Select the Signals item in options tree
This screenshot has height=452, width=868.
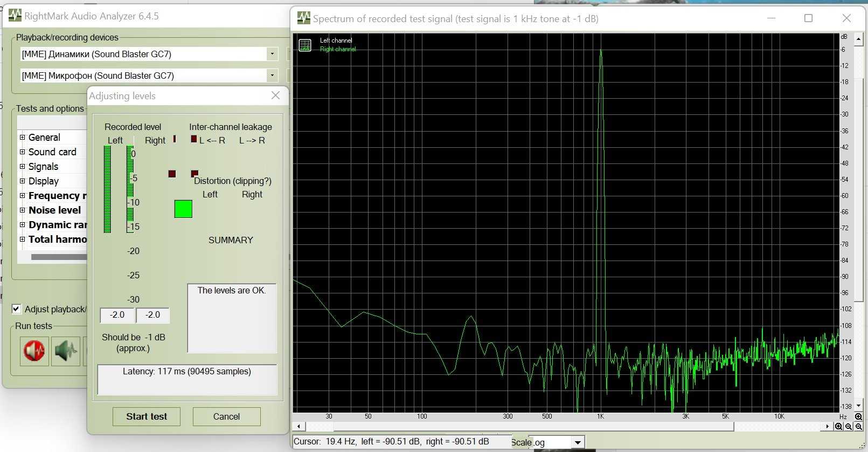[43, 167]
